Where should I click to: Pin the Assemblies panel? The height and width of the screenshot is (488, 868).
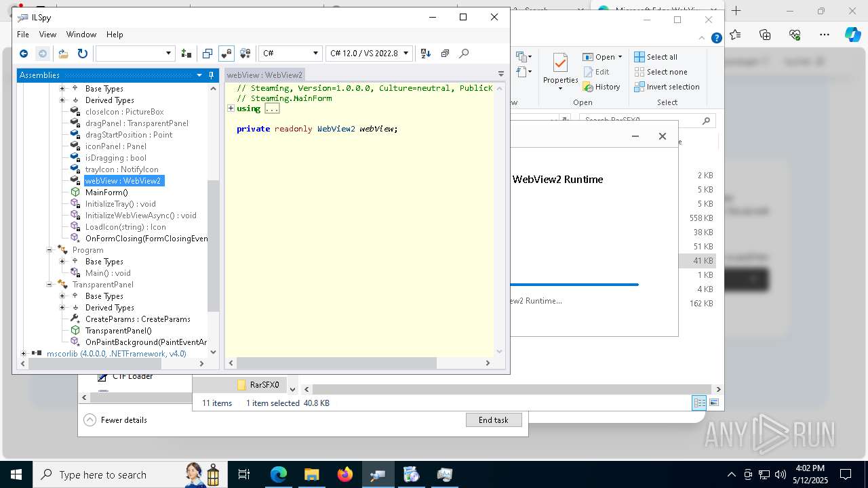[x=212, y=75]
